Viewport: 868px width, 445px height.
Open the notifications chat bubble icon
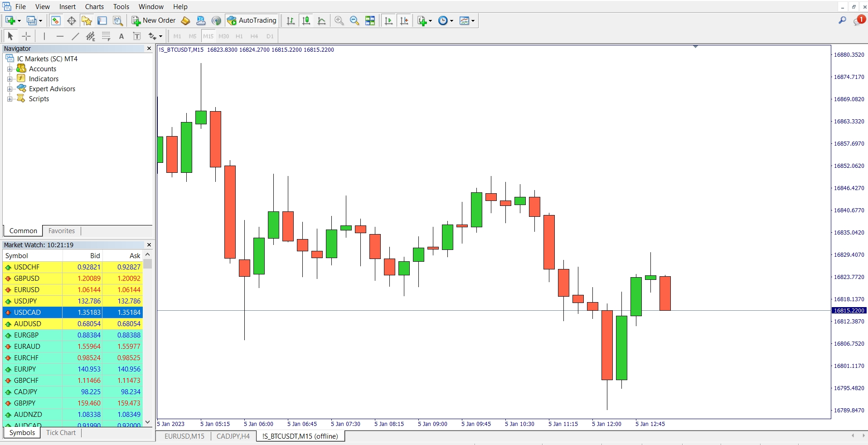[x=859, y=20]
